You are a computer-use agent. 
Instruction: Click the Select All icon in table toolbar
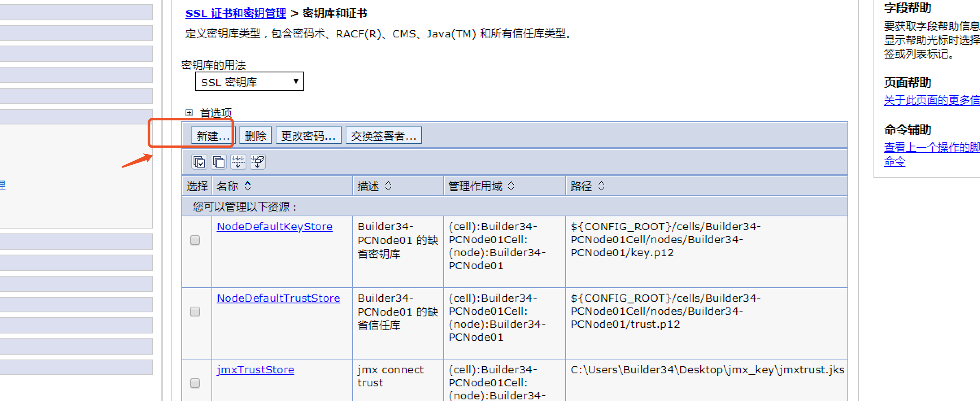199,162
